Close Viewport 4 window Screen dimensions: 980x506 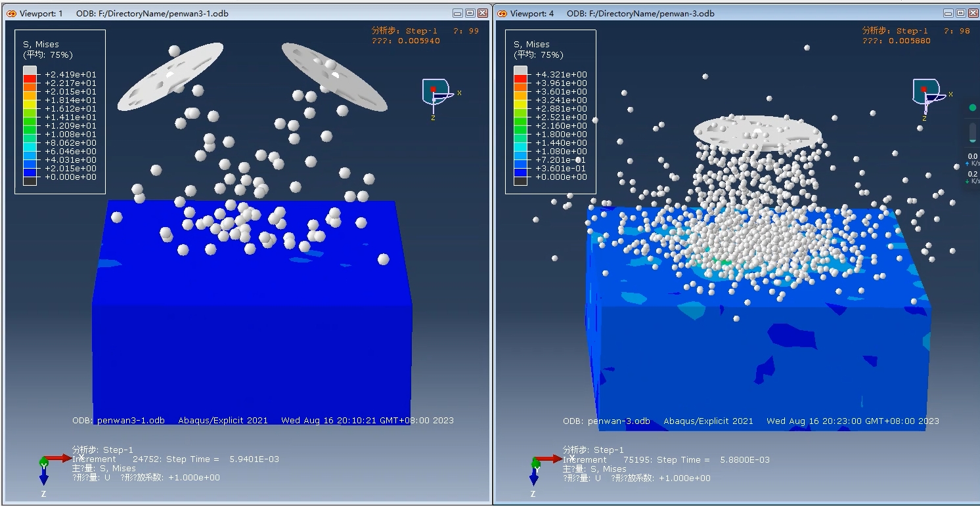[973, 13]
